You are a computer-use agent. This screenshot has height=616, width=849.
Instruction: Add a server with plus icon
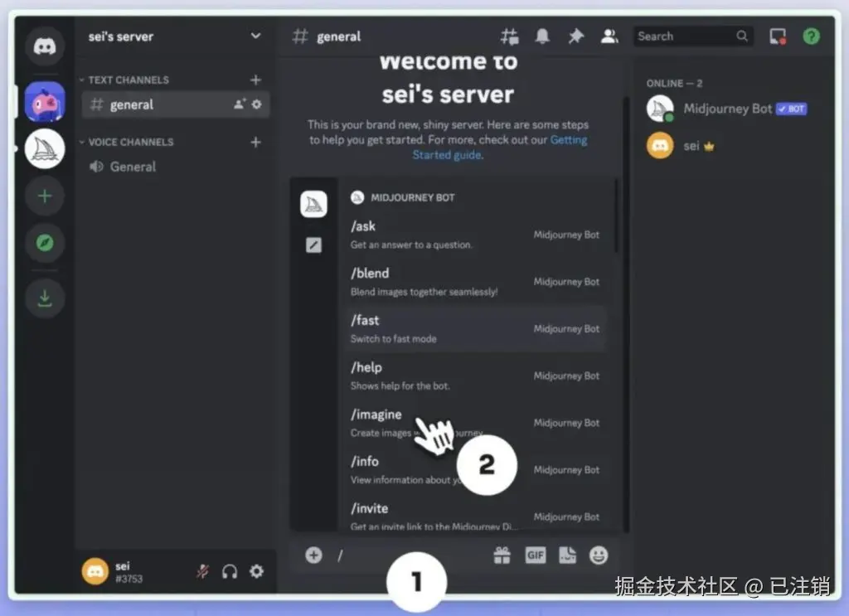click(45, 196)
